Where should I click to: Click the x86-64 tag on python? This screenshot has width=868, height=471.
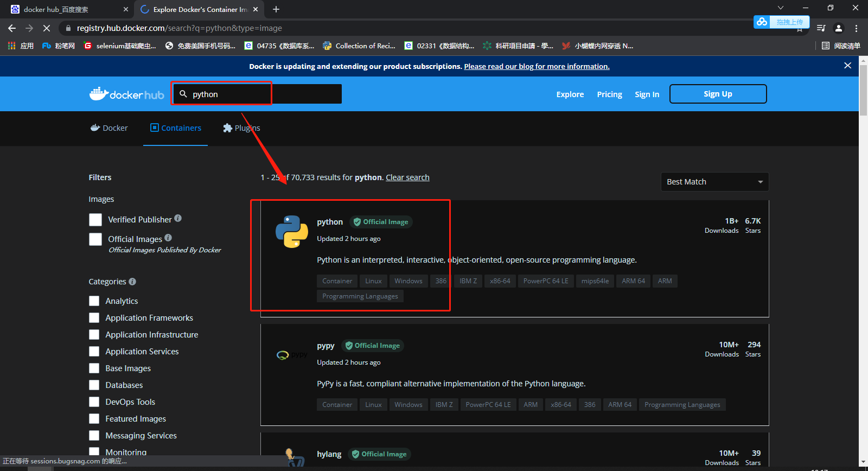coord(500,281)
